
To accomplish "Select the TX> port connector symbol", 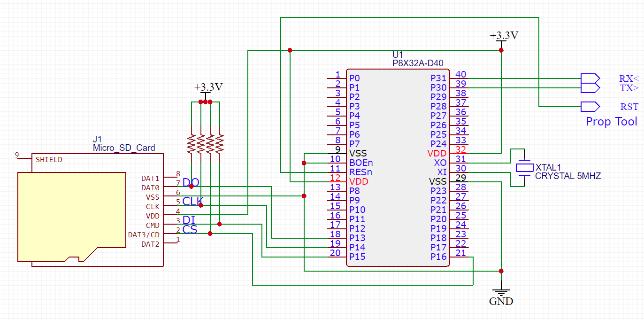I will coord(590,87).
